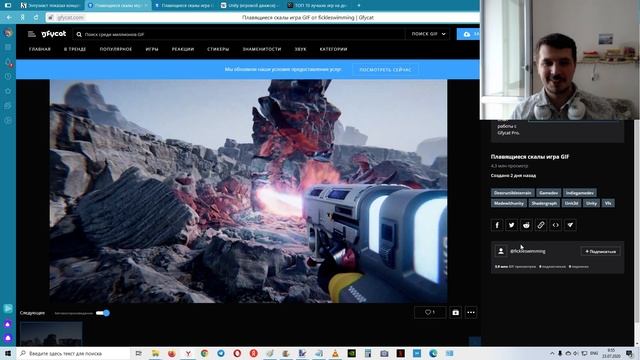This screenshot has width=640, height=360.
Task: Open the embed code icon
Action: [556, 225]
